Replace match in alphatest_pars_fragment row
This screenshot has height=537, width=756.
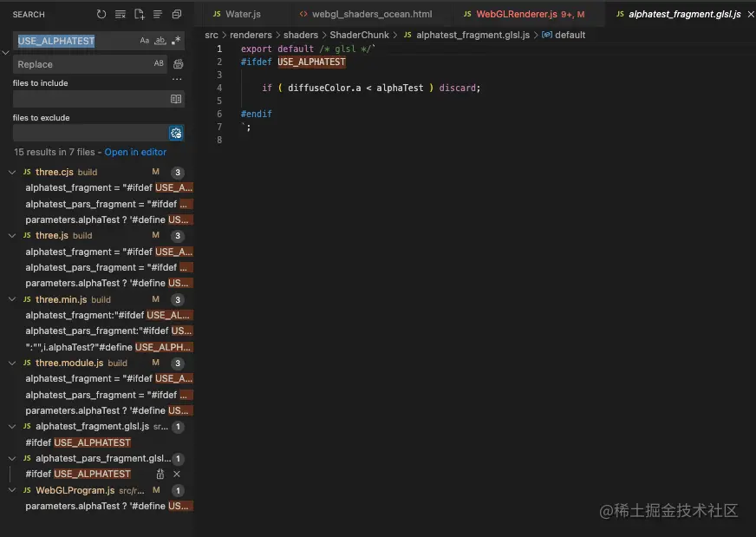(x=160, y=475)
